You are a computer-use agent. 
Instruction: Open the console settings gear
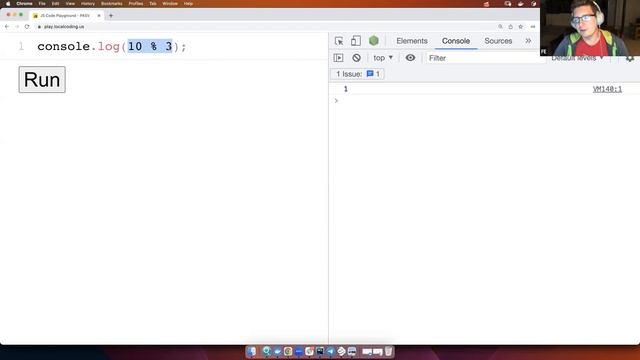pos(630,58)
